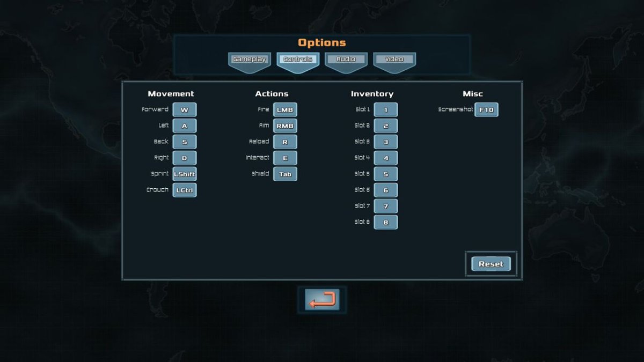The width and height of the screenshot is (644, 362).
Task: Click the Options title text
Action: 322,43
